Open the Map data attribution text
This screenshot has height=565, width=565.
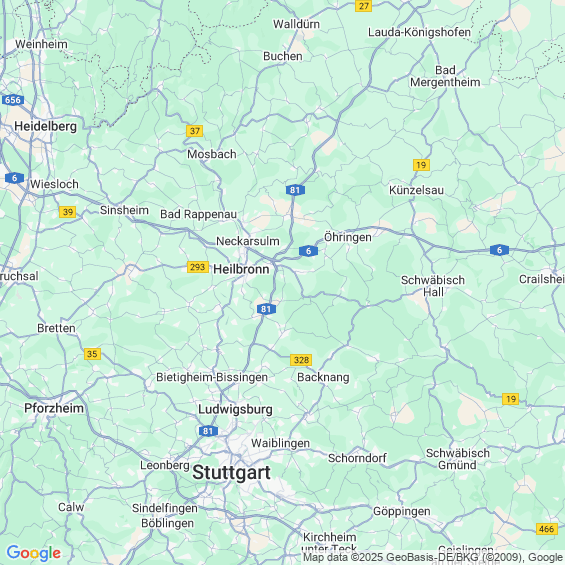(x=434, y=557)
